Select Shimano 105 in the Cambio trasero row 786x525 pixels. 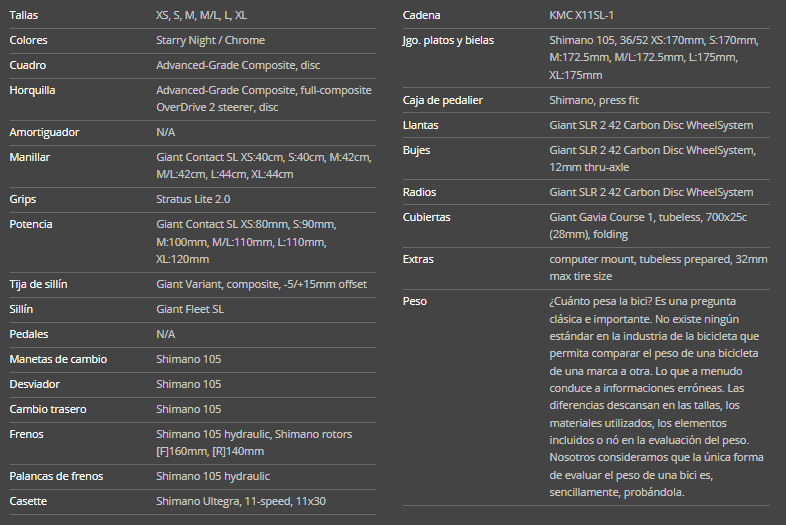188,410
